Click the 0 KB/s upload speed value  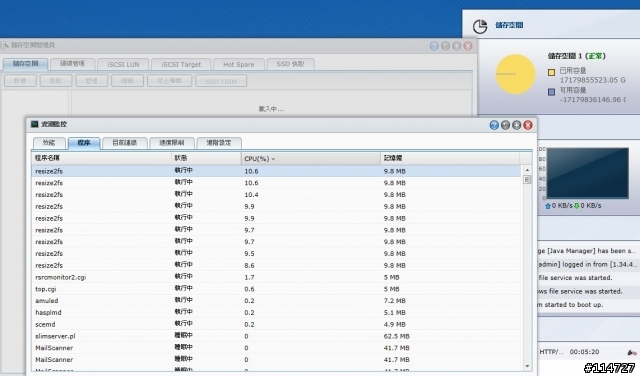[562, 206]
